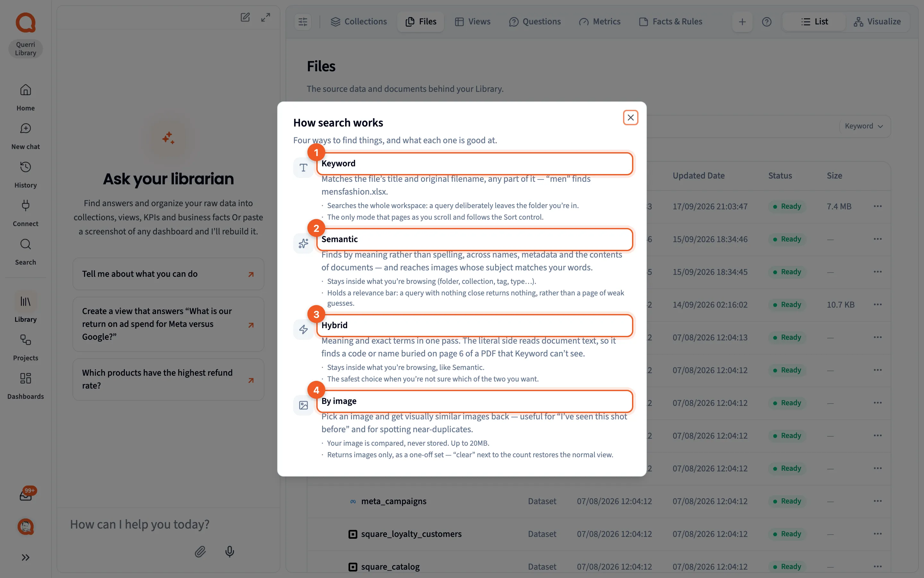The image size is (924, 578).
Task: Open the Home page from sidebar
Action: point(26,98)
